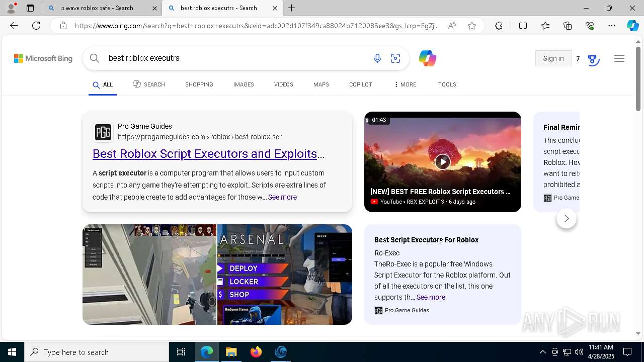Open the tab actions menu icon
This screenshot has width=644, height=362.
coord(30,8)
